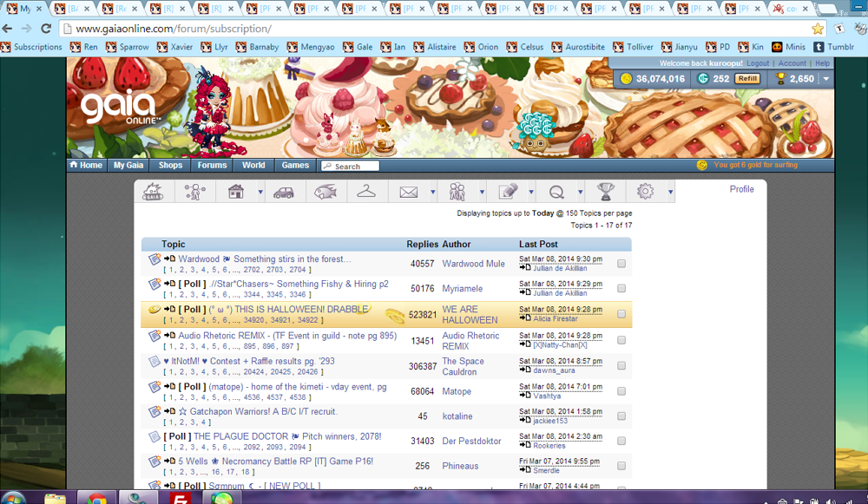Open Chrome from the Windows taskbar
The height and width of the screenshot is (504, 868).
tap(96, 498)
